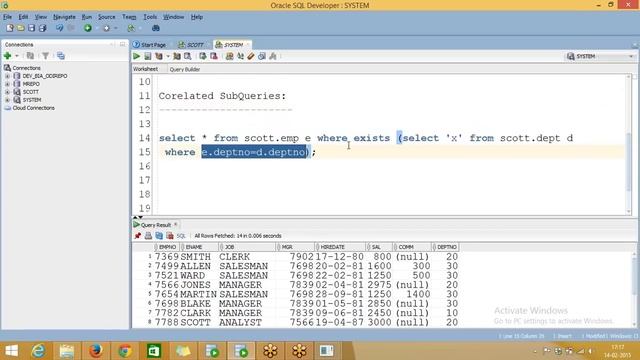Select the Worksheet tab

point(145,69)
